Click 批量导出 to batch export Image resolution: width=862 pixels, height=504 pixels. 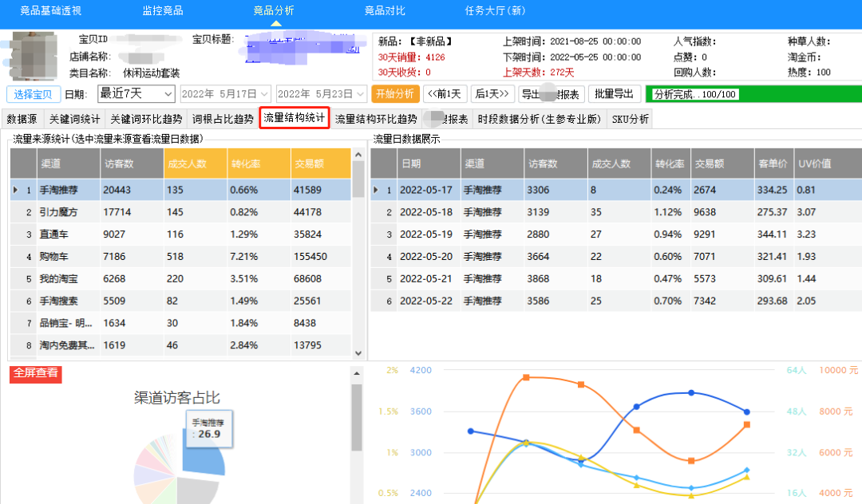(615, 93)
